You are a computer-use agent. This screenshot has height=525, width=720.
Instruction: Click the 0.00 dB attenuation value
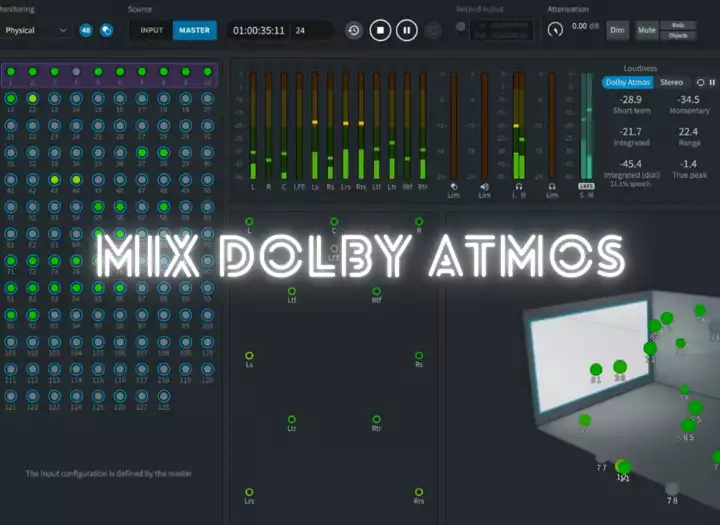point(585,26)
